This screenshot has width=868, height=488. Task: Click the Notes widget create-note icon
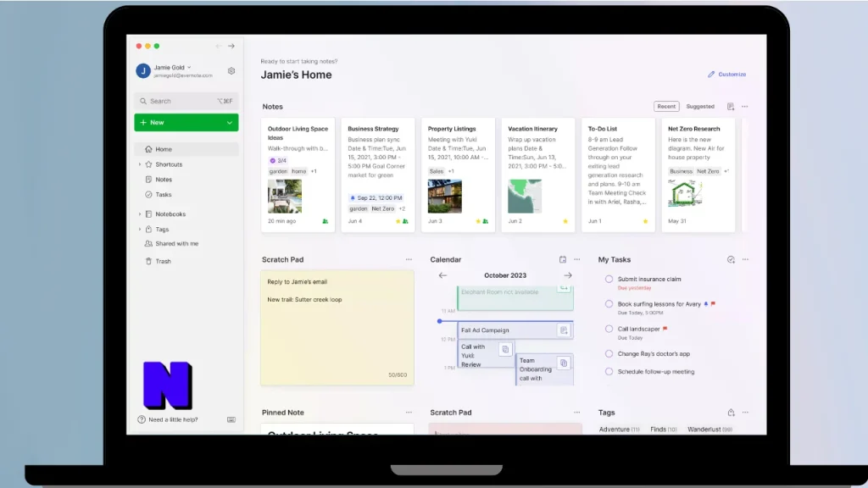pyautogui.click(x=731, y=106)
